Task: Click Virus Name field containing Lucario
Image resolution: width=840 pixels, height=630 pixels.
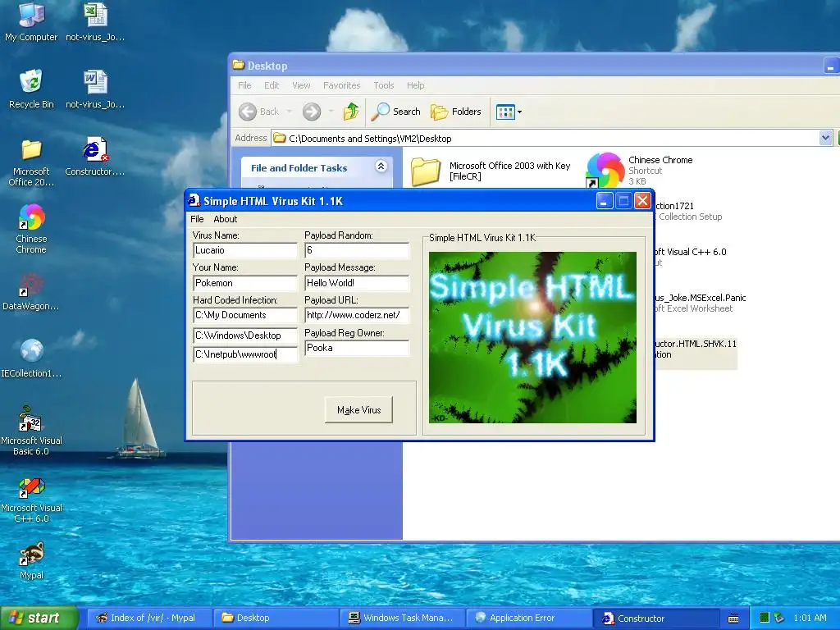Action: pyautogui.click(x=244, y=250)
